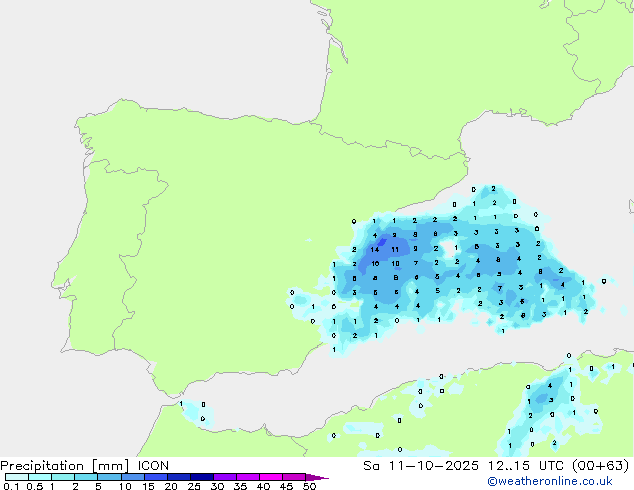The image size is (634, 490).
Task: Click the 45–50 mm legend color box
Action: point(294,477)
